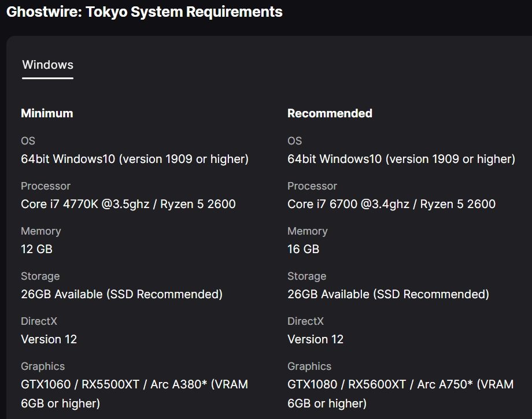
Task: Click the minimum Processor label
Action: coord(46,186)
